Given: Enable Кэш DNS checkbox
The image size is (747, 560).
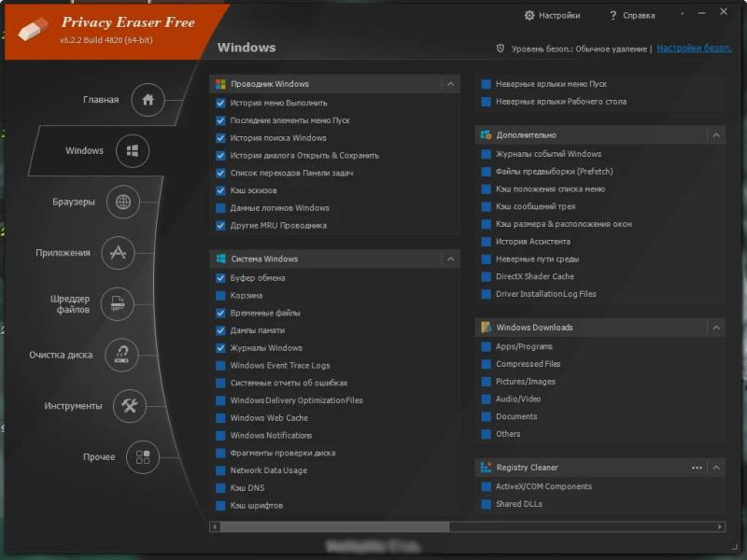Looking at the screenshot, I should coord(220,488).
